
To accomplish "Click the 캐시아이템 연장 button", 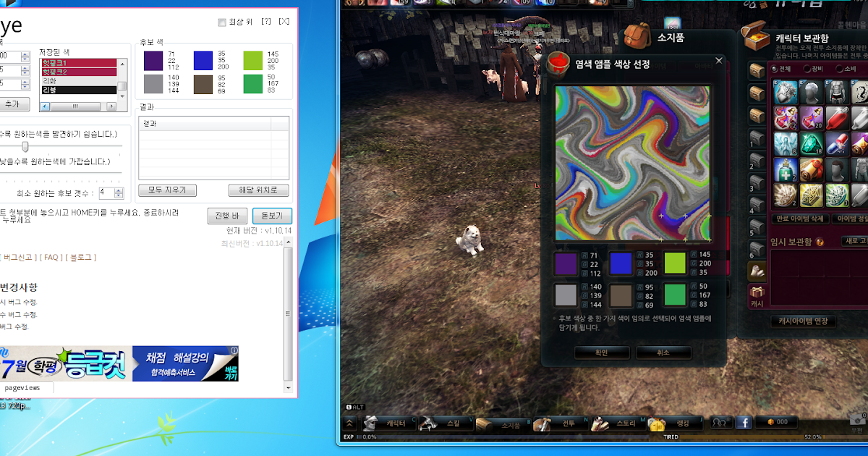I will pos(803,321).
